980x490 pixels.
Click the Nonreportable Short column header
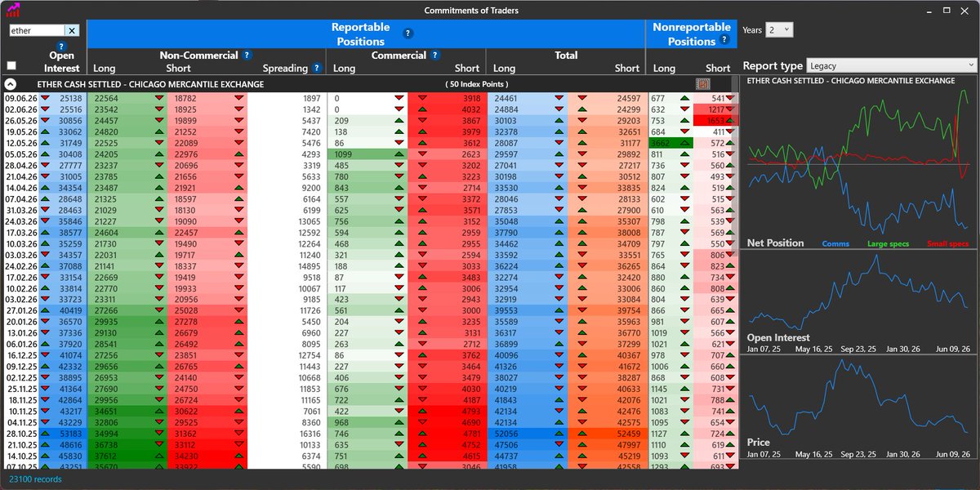point(718,69)
